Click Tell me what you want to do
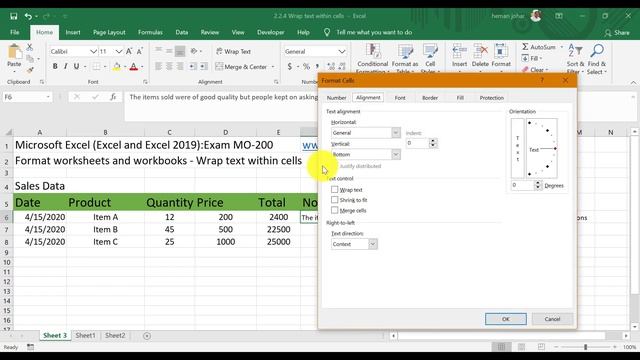 (x=374, y=32)
